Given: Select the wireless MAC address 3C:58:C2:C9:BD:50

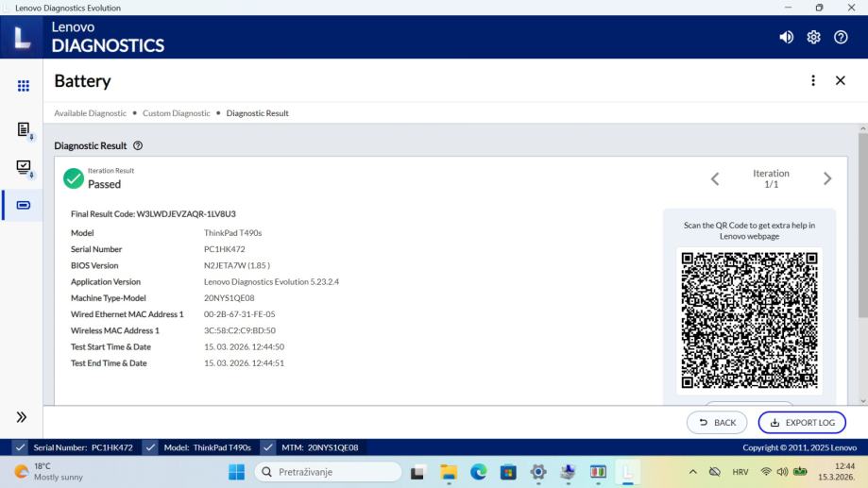Looking at the screenshot, I should 240,330.
